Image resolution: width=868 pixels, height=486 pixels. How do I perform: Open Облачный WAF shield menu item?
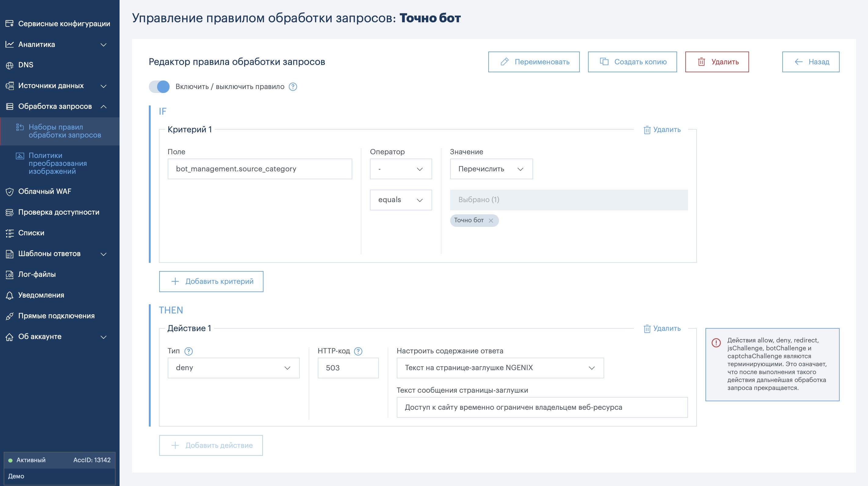45,191
